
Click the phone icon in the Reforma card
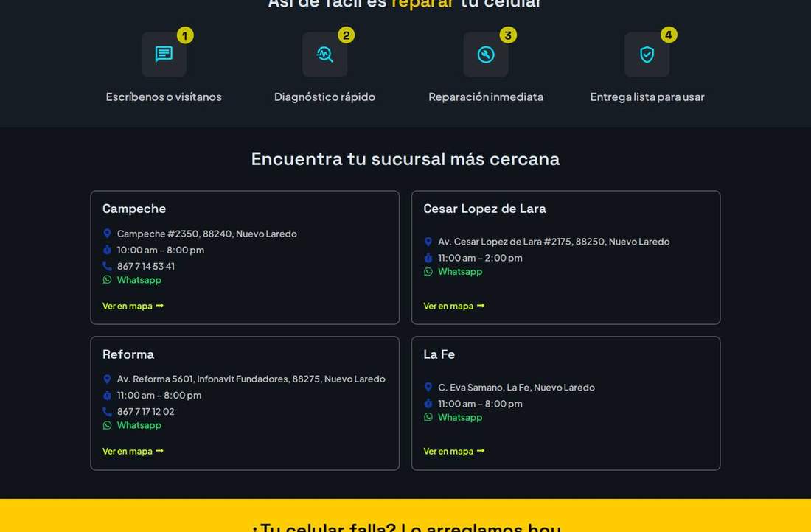(107, 412)
